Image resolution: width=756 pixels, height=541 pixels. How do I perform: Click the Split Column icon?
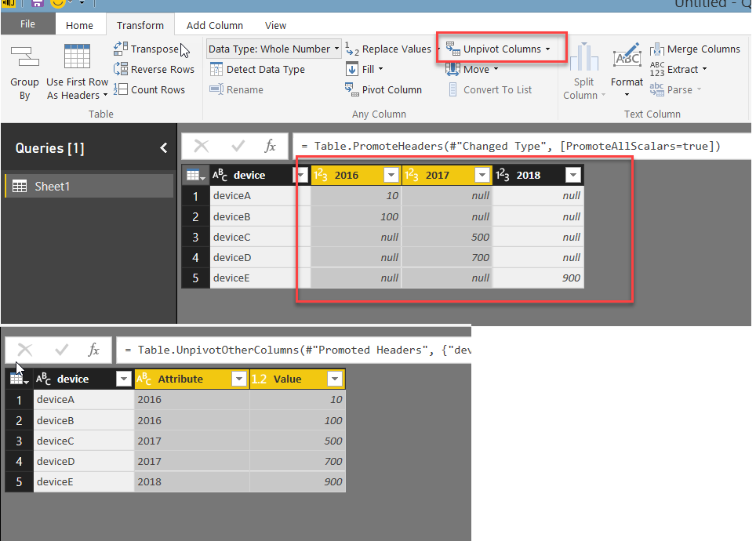(x=584, y=57)
